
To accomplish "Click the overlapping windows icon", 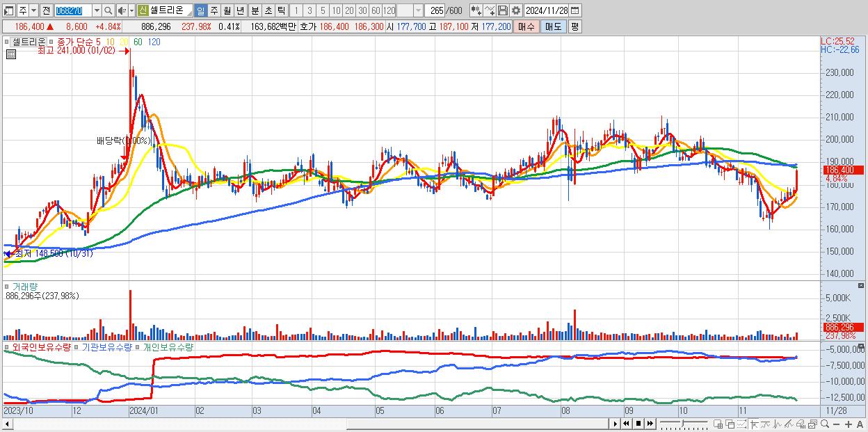I will (x=730, y=424).
